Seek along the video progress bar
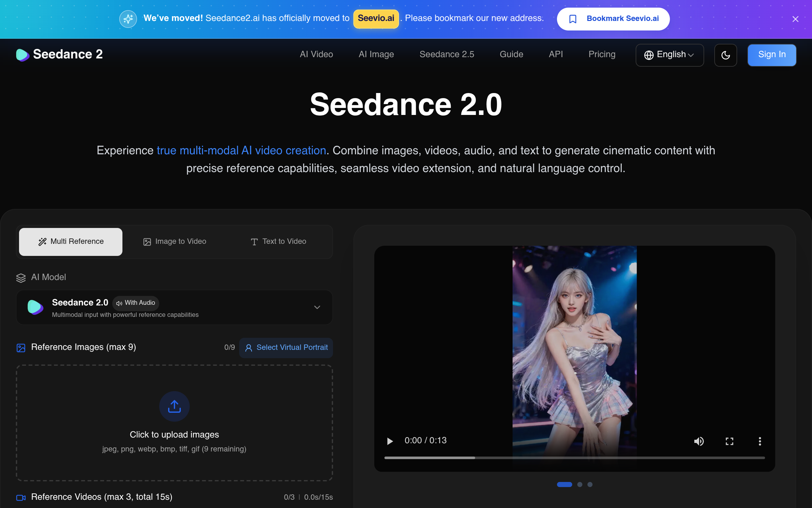Viewport: 812px width, 508px height. pos(574,458)
